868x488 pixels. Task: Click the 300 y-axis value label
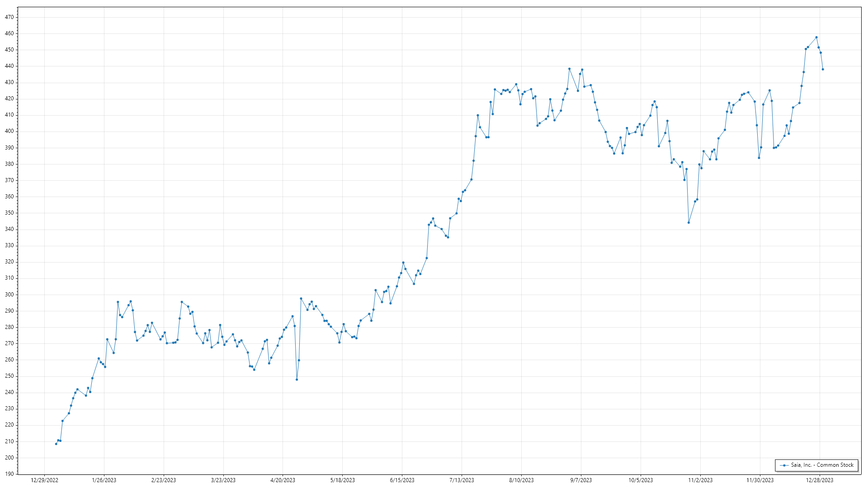coord(9,295)
